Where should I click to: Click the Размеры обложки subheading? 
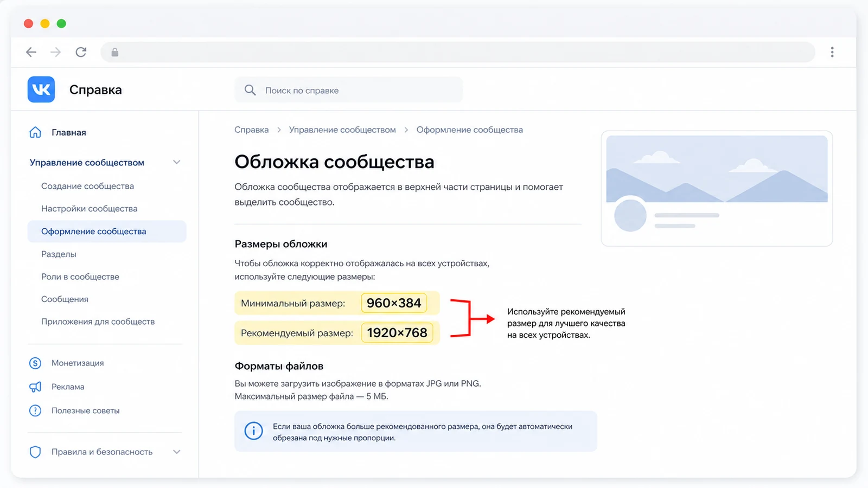pos(281,244)
